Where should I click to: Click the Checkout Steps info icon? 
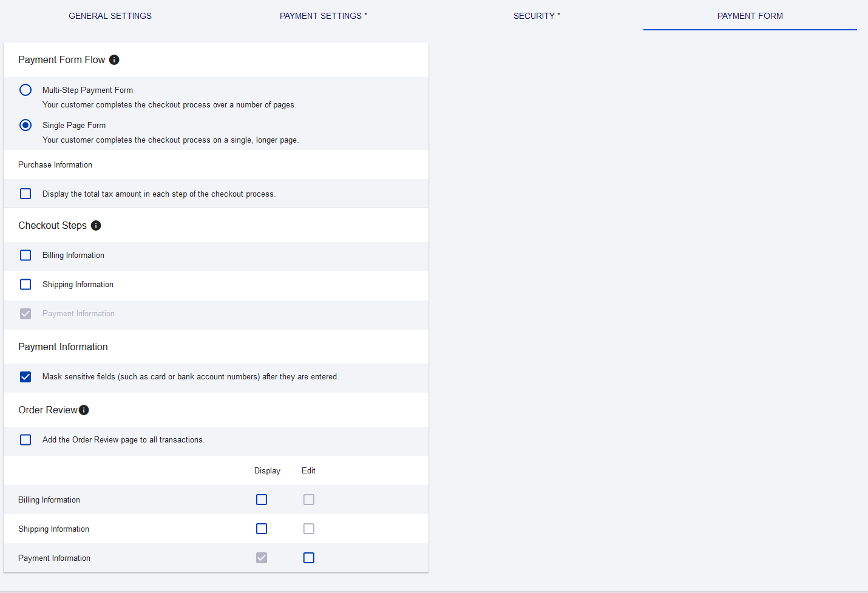point(96,225)
